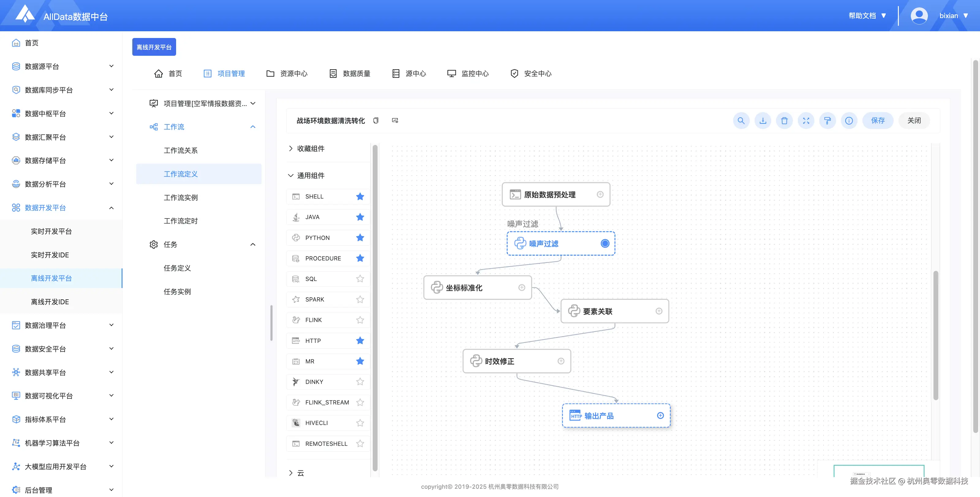
Task: Click the info circle icon in toolbar
Action: click(849, 121)
